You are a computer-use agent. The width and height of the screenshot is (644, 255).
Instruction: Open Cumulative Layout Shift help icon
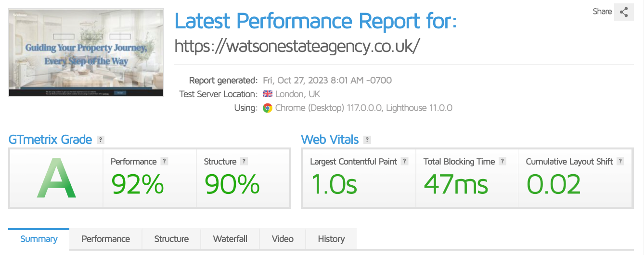[620, 162]
